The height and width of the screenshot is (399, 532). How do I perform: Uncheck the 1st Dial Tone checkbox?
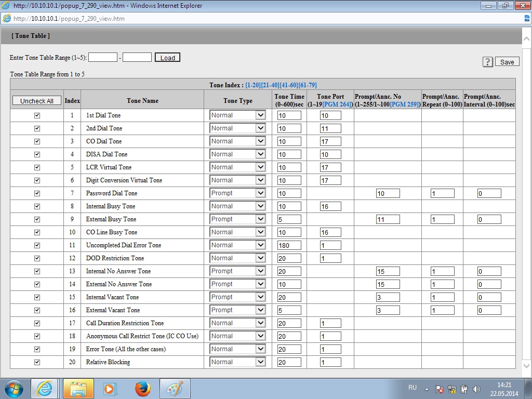[37, 115]
